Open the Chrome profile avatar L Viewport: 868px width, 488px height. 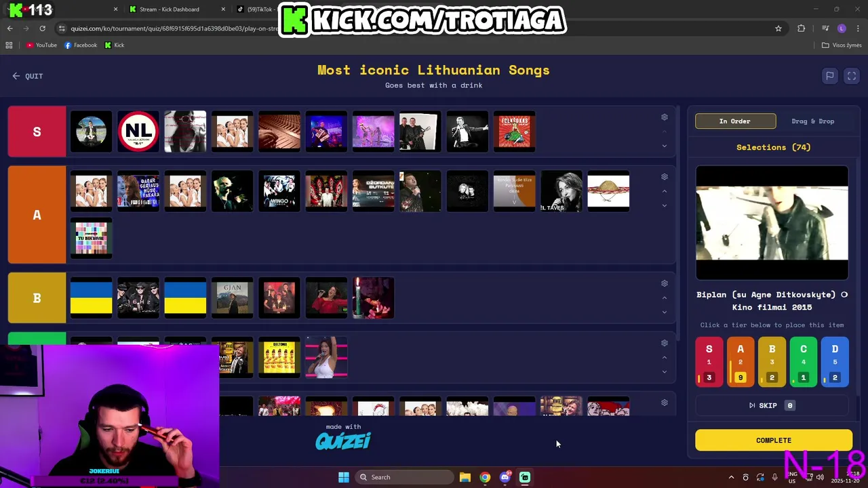pos(842,28)
